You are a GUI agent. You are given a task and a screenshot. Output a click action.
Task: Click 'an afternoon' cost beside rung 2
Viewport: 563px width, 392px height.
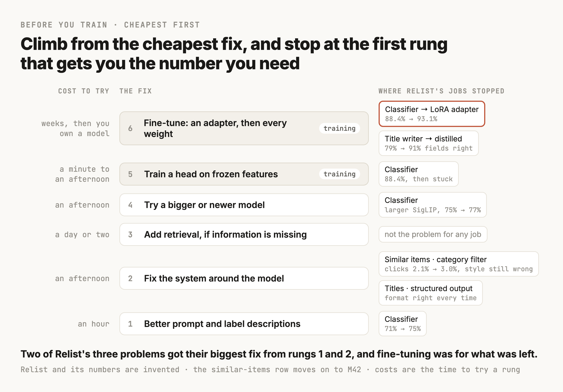(82, 278)
